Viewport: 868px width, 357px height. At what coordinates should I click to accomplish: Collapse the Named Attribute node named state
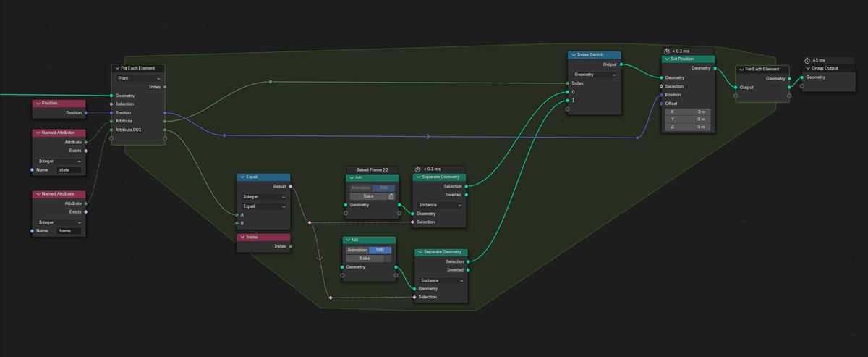pos(38,133)
